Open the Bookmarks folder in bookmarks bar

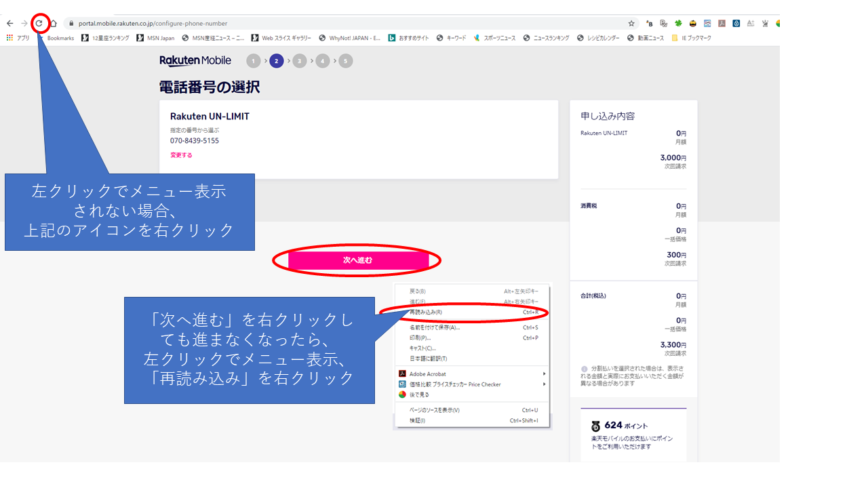click(x=60, y=38)
